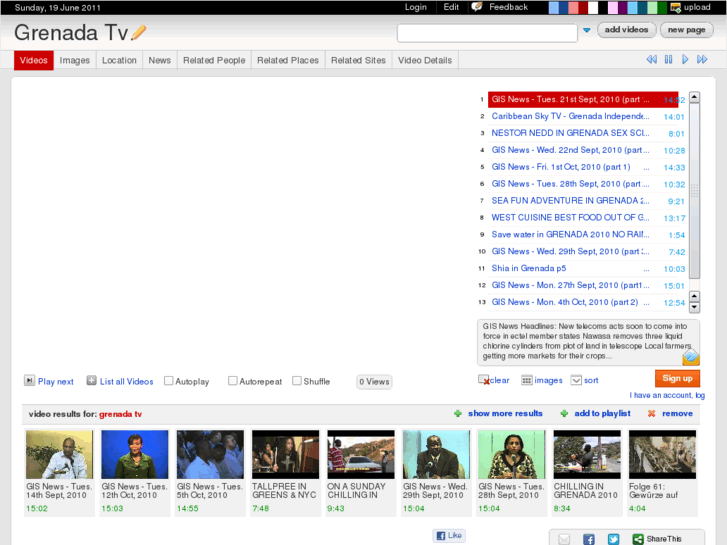Click the playlist vertical scrollbar

(694, 190)
